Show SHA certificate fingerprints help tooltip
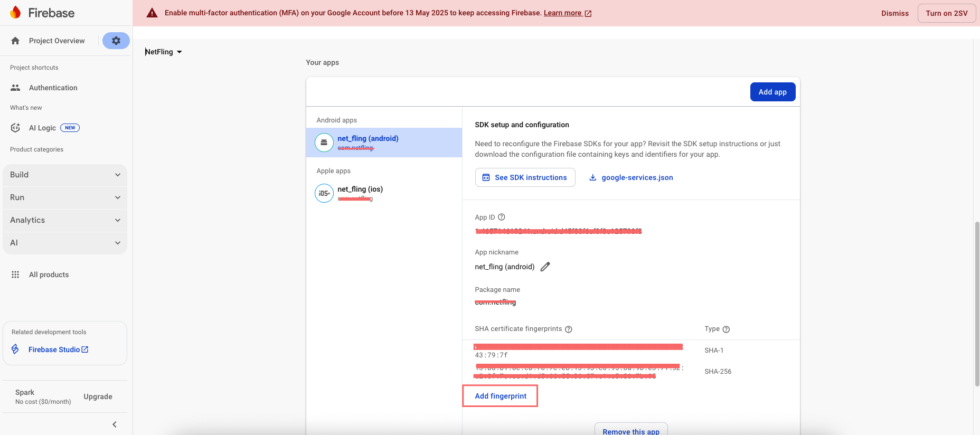 pyautogui.click(x=569, y=329)
